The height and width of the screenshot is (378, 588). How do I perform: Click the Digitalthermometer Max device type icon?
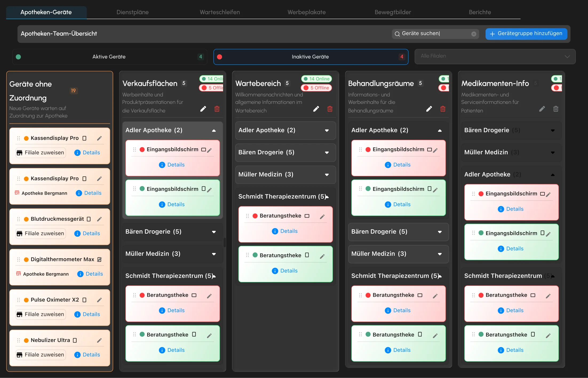click(99, 259)
